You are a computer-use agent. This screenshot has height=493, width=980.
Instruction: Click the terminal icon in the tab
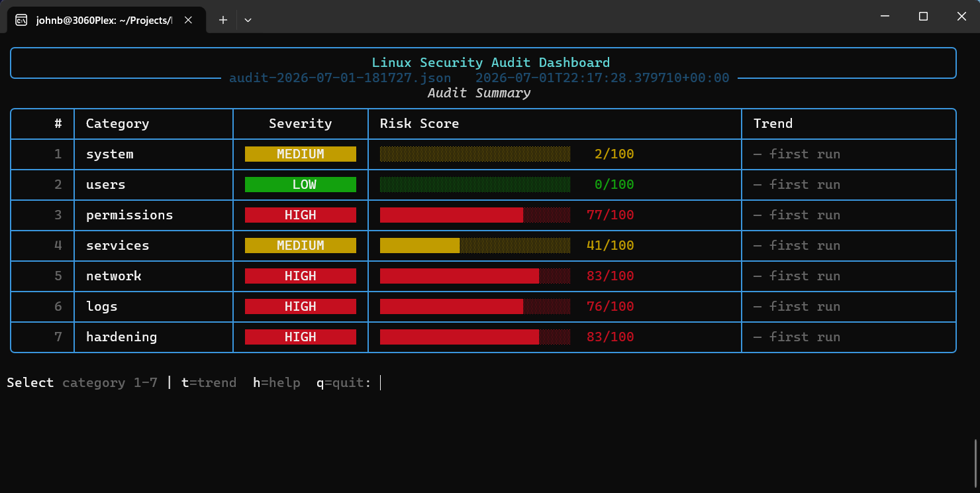click(21, 20)
